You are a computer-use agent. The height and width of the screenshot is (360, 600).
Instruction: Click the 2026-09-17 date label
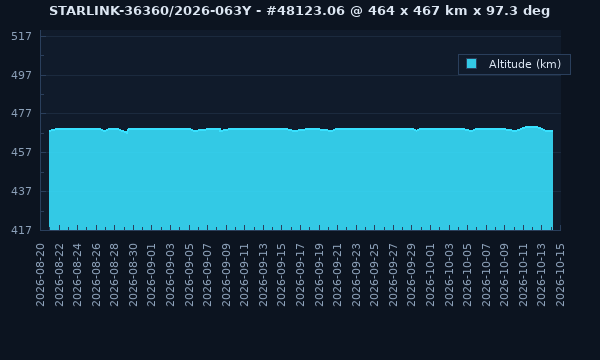(300, 275)
